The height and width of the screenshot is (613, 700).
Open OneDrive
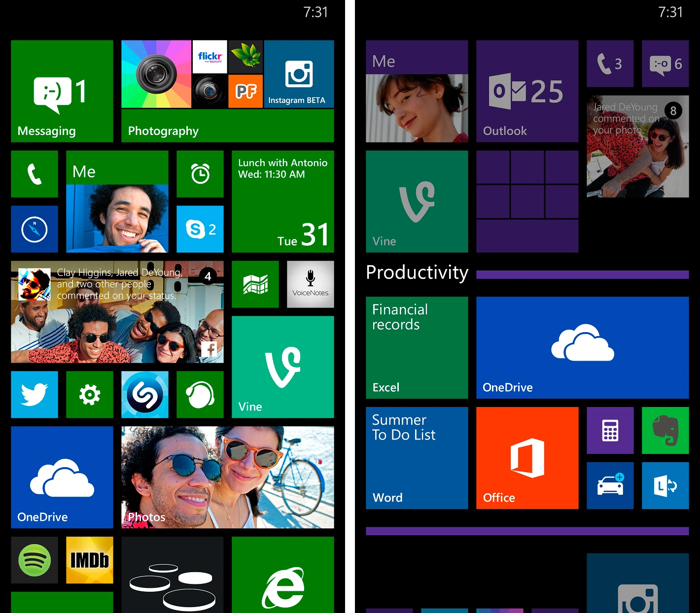coord(62,477)
